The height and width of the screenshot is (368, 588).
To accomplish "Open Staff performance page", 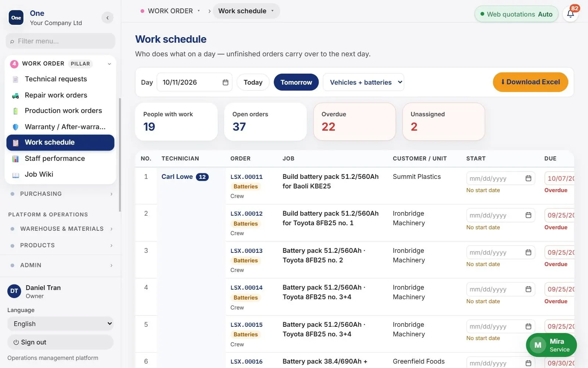I will 60,159.
